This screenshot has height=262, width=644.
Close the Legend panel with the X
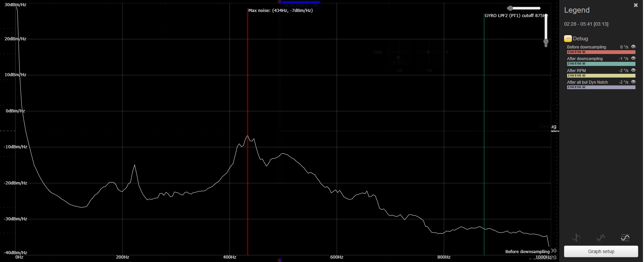tap(635, 5)
